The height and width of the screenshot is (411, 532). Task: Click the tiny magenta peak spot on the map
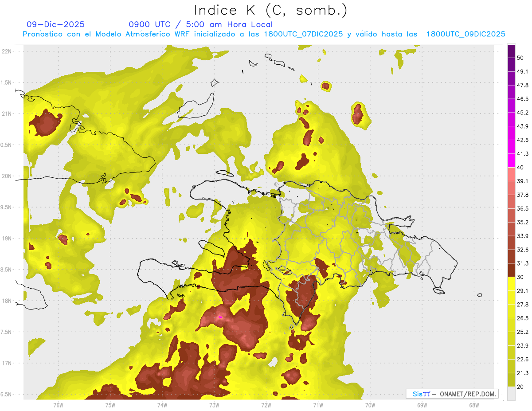click(x=220, y=317)
